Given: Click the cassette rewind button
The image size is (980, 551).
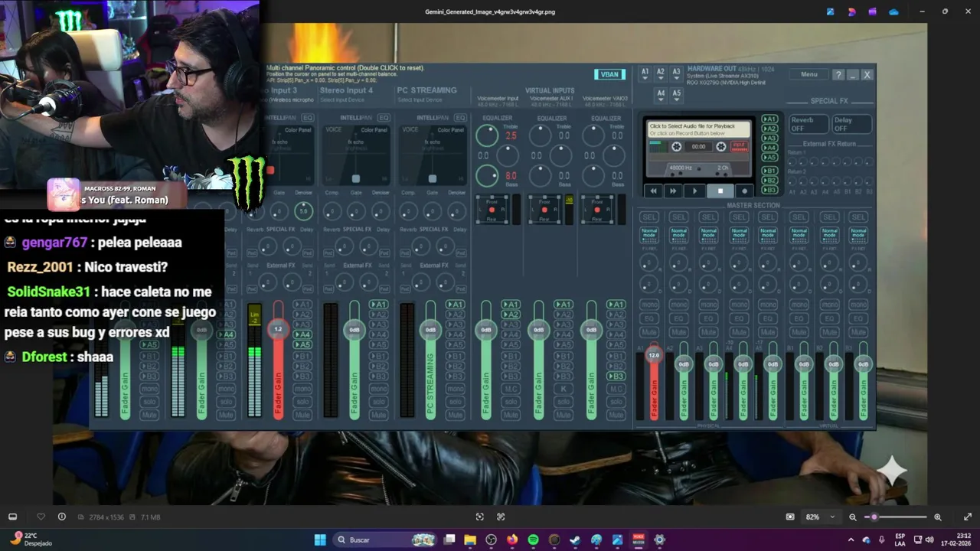Looking at the screenshot, I should coord(653,191).
